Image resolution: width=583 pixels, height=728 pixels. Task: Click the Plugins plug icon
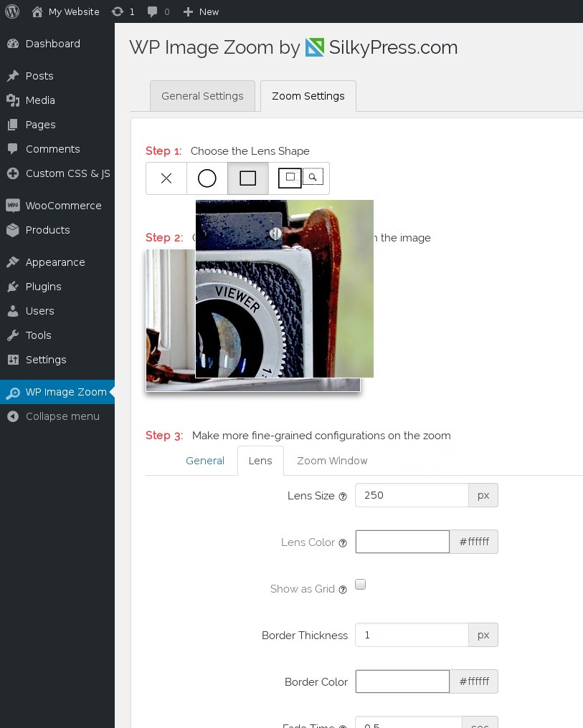click(x=13, y=287)
